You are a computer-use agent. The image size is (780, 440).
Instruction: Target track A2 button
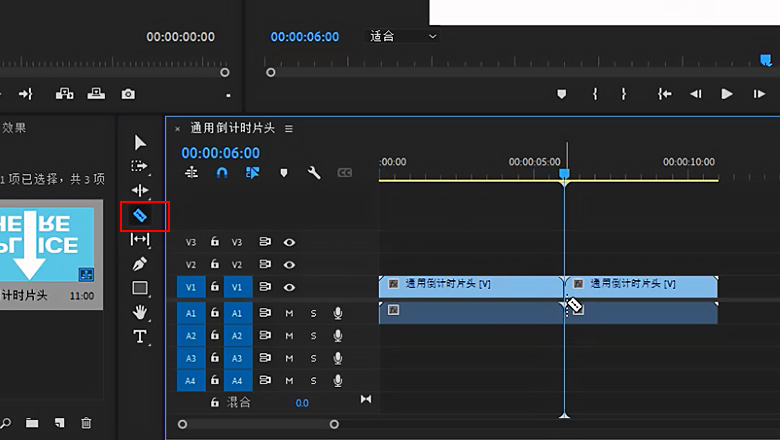pyautogui.click(x=237, y=336)
